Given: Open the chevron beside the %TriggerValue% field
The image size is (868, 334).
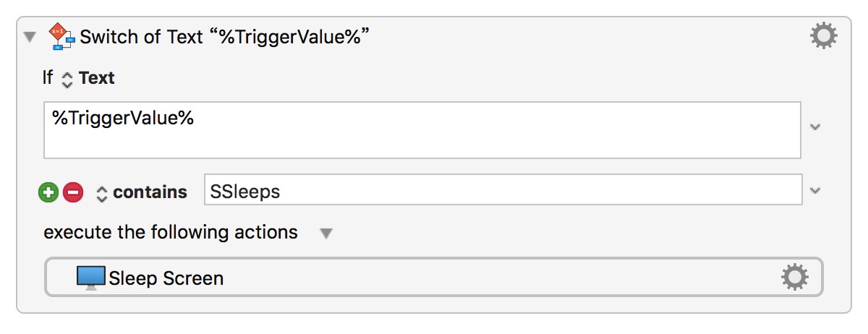Looking at the screenshot, I should (x=815, y=127).
